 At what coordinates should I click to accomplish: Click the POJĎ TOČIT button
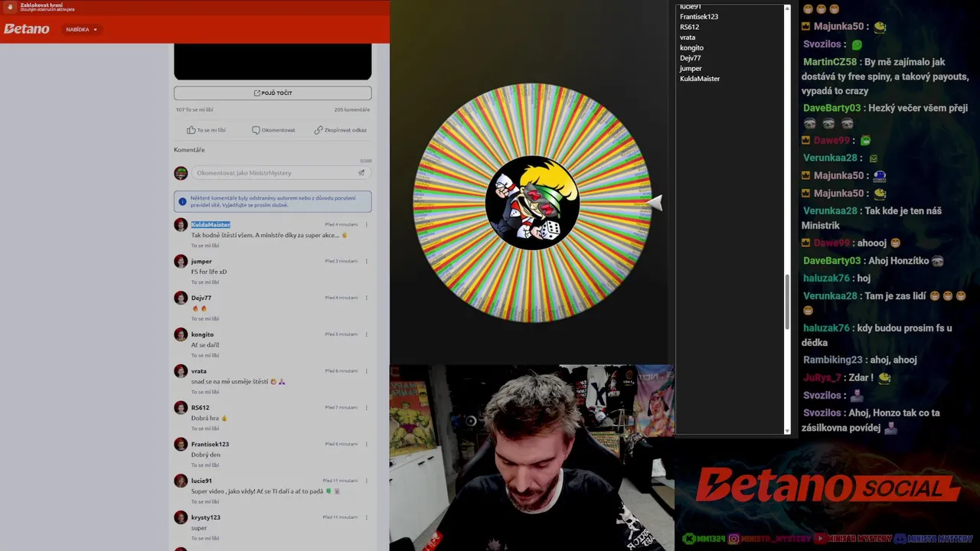pos(273,93)
